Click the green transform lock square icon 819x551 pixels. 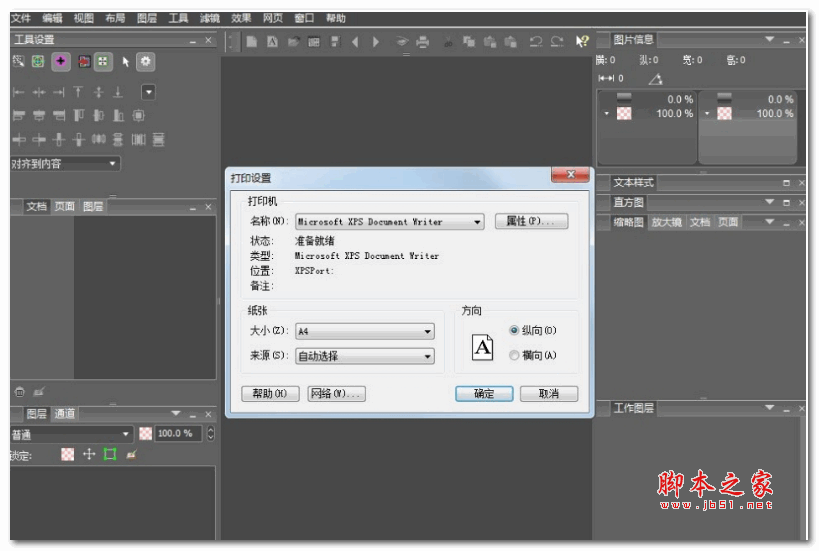click(x=110, y=454)
